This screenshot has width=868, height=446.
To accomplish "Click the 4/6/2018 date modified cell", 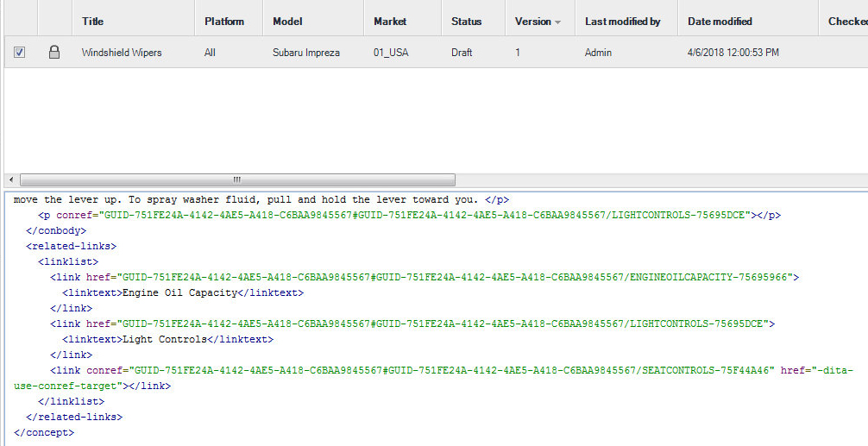I will (733, 53).
